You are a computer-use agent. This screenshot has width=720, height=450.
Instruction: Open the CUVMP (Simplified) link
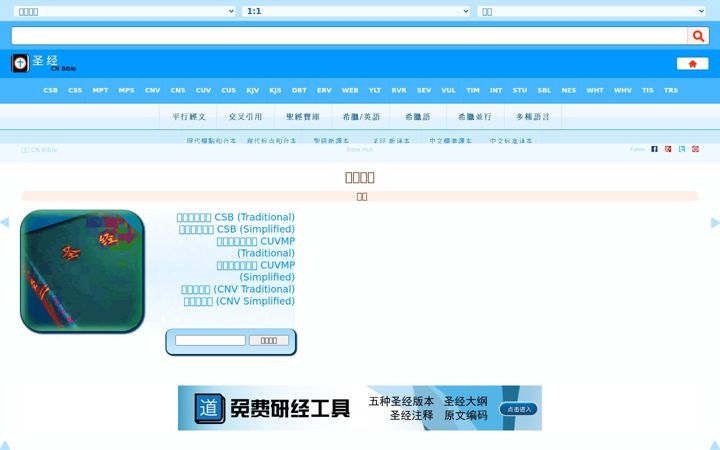256,271
